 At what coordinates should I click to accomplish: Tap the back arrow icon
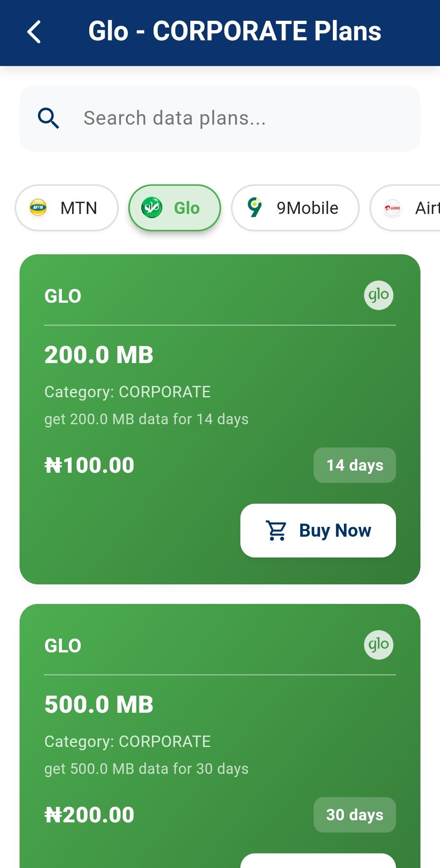[x=34, y=32]
